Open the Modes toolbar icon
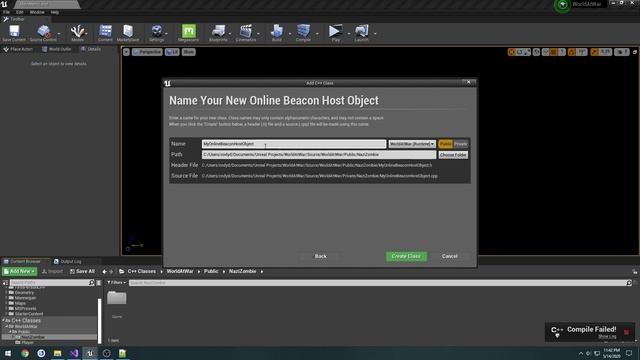The height and width of the screenshot is (360, 640). tap(77, 33)
